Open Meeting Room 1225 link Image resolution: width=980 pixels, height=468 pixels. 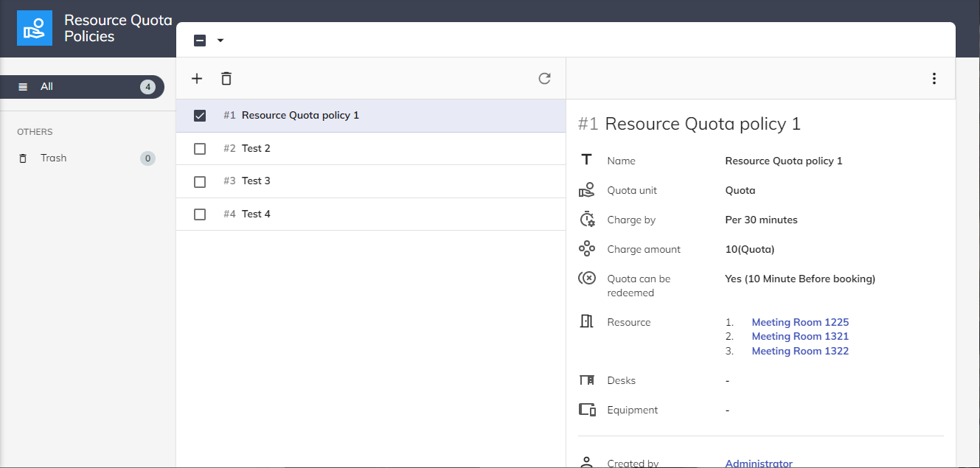(800, 322)
